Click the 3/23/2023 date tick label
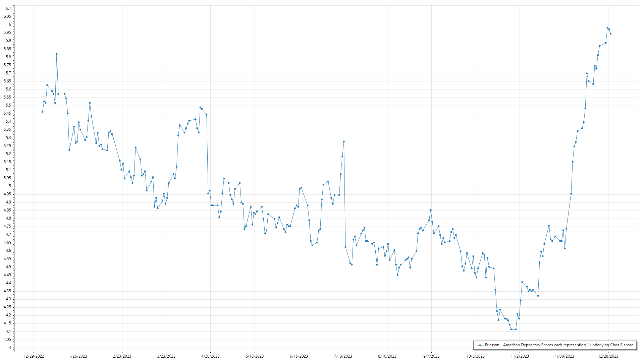 (x=166, y=356)
